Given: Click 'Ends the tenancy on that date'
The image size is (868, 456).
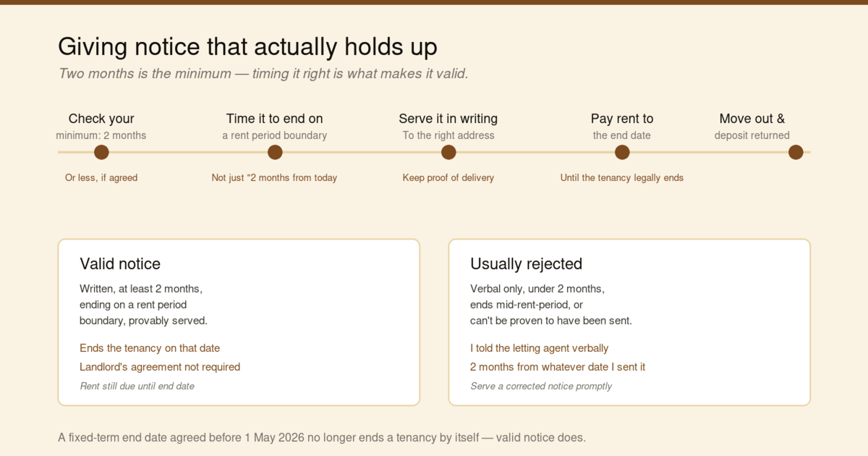Looking at the screenshot, I should pyautogui.click(x=150, y=348).
